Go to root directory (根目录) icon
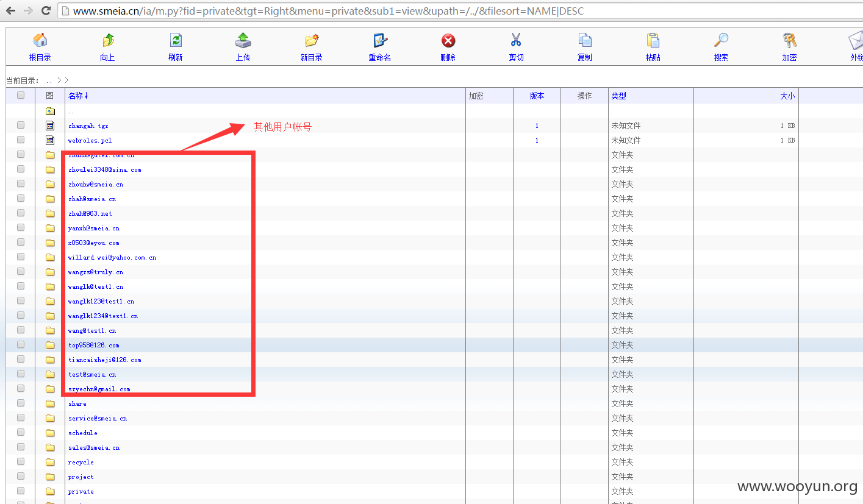Viewport: 863px width, 504px height. click(40, 40)
